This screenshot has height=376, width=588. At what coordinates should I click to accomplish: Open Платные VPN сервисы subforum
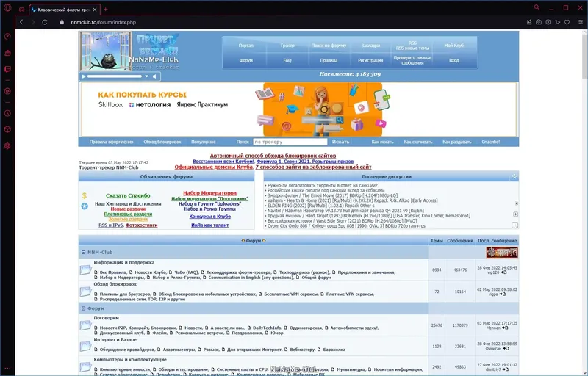pos(350,294)
